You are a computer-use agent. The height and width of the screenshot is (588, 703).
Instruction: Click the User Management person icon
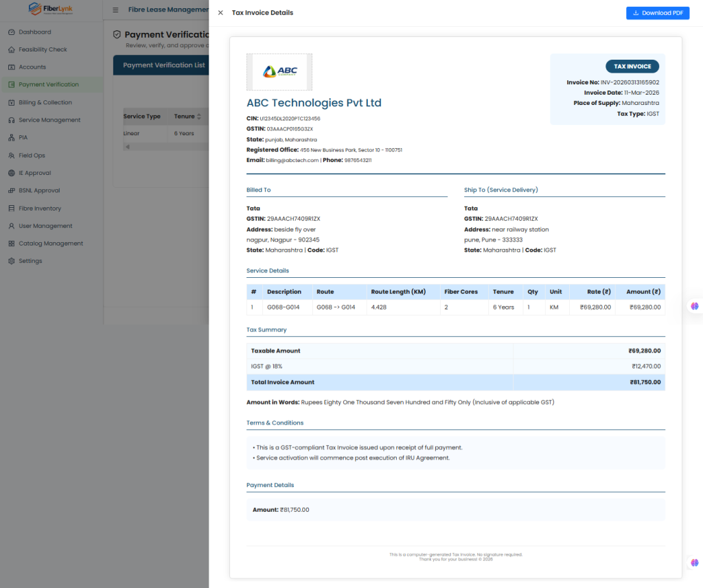[12, 226]
